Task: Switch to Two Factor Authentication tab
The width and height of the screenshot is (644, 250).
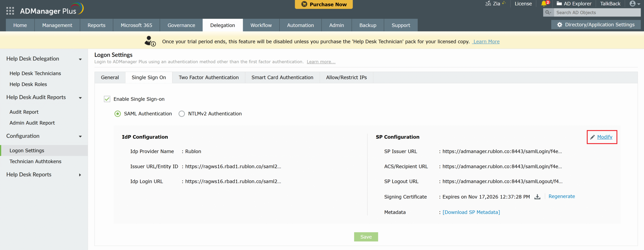Action: coord(209,77)
